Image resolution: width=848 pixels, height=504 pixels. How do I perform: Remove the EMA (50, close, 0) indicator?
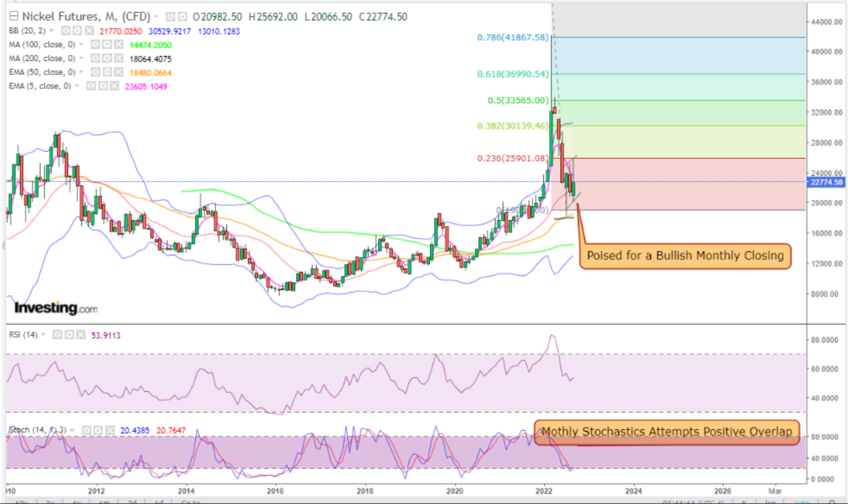point(119,72)
